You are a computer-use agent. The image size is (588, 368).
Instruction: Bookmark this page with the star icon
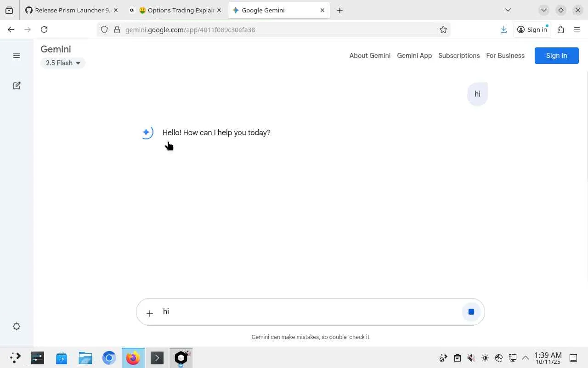(443, 29)
